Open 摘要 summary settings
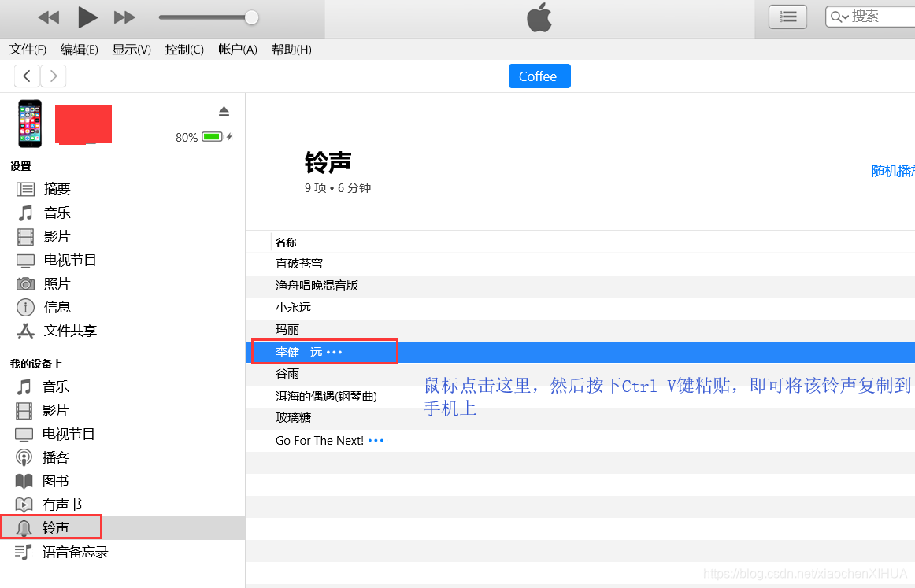The height and width of the screenshot is (588, 915). pyautogui.click(x=57, y=189)
